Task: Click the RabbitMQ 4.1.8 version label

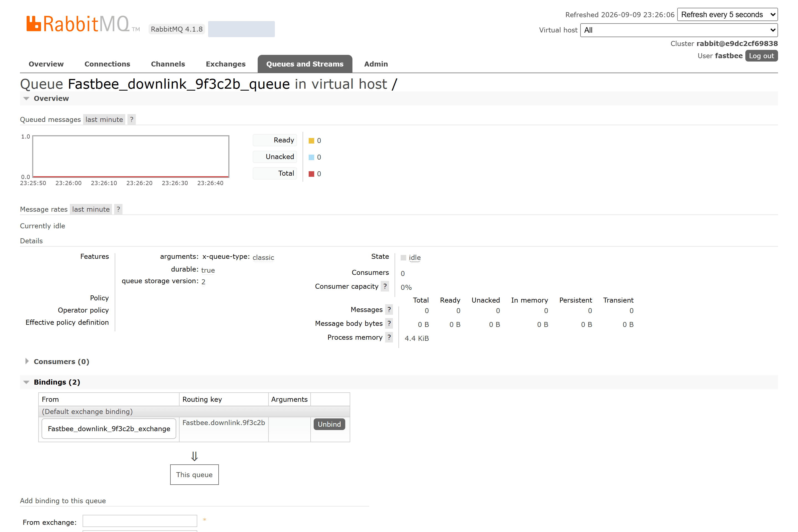Action: click(x=177, y=29)
